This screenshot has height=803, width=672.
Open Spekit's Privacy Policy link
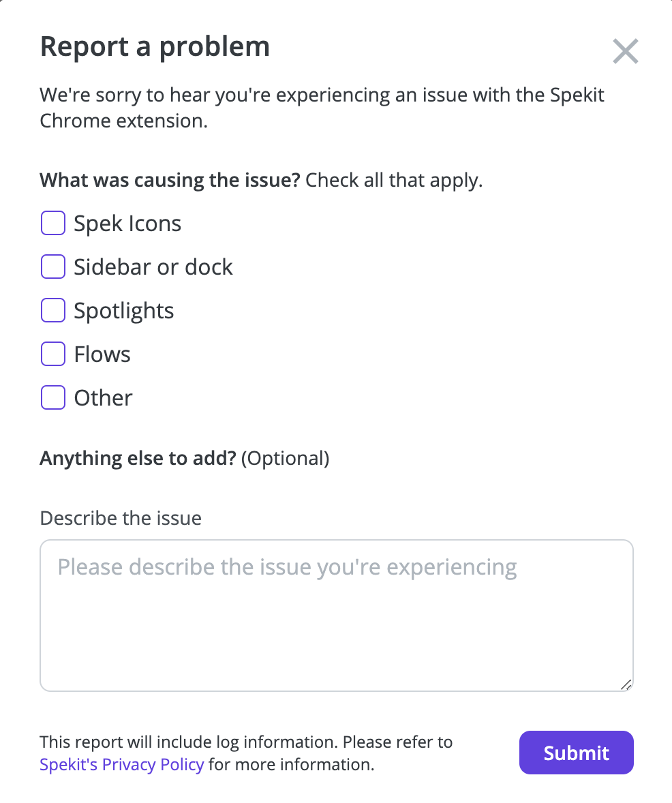point(121,764)
